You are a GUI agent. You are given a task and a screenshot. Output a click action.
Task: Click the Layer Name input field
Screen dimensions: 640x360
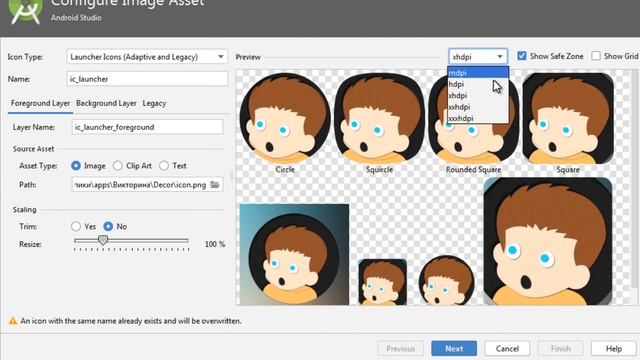coord(147,127)
